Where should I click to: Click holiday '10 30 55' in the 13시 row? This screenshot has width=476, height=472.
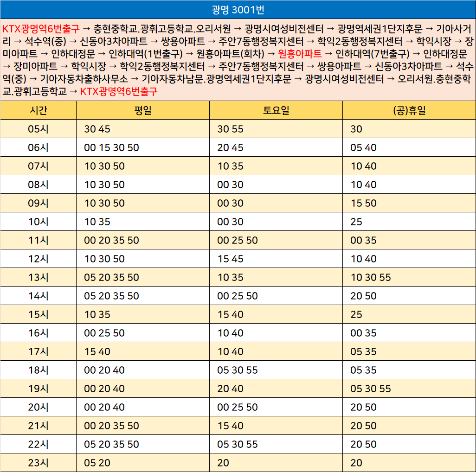pyautogui.click(x=371, y=277)
